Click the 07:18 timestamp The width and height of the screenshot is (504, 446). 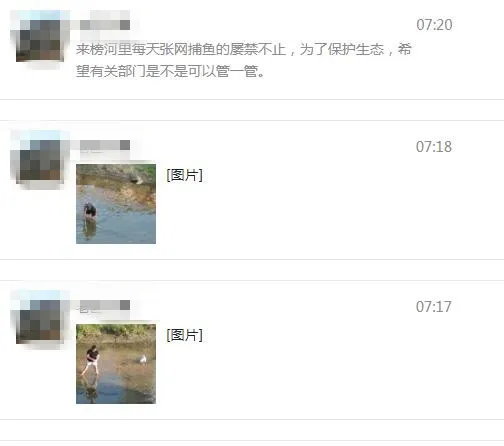[434, 147]
